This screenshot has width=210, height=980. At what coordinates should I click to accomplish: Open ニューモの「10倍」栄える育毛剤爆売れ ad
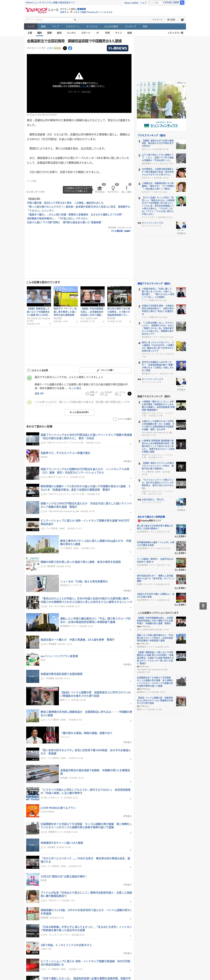pyautogui.click(x=84, y=581)
